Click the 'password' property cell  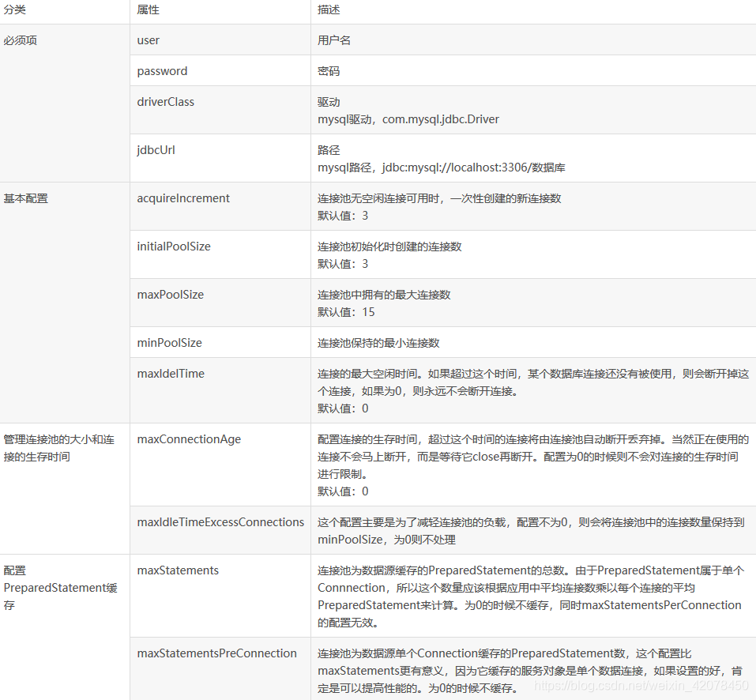(x=220, y=71)
